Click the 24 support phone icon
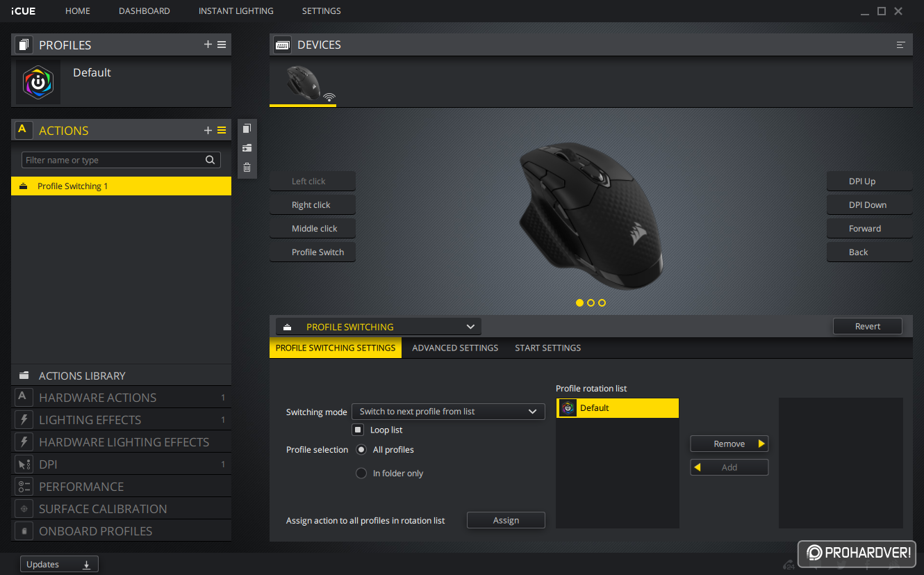924x575 pixels. (x=789, y=565)
